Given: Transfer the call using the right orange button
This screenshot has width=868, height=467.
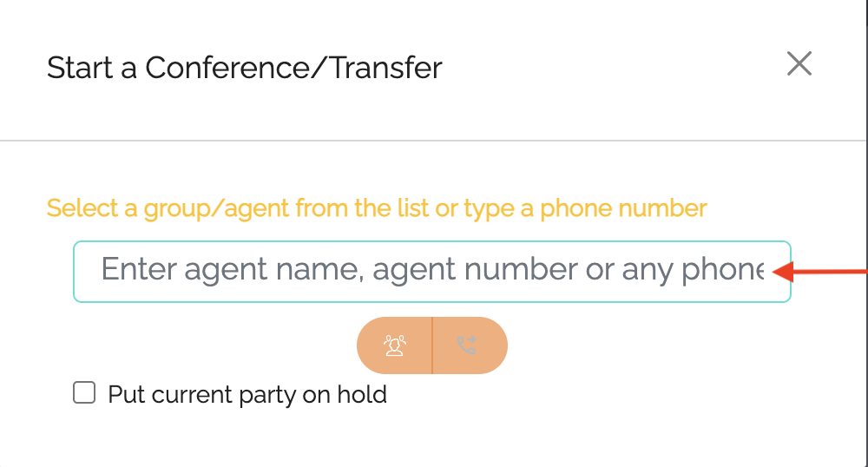Looking at the screenshot, I should coord(470,345).
